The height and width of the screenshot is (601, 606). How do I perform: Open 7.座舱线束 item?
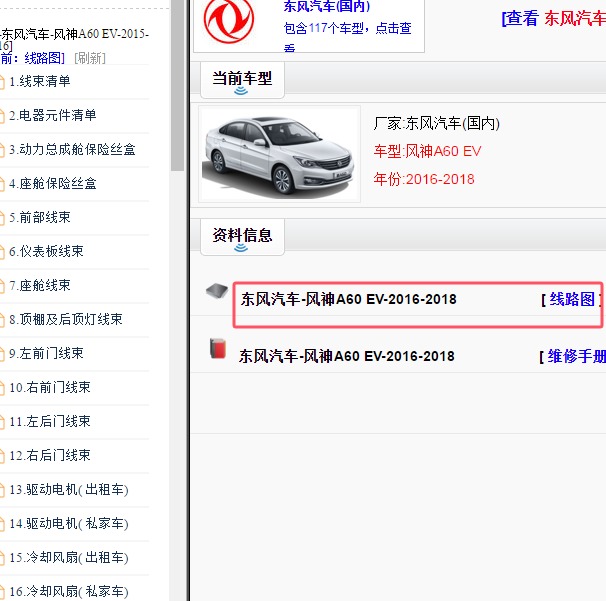(x=40, y=285)
